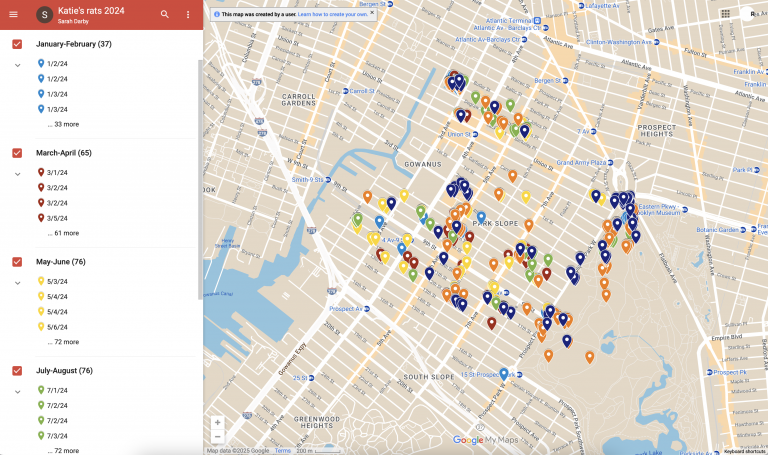Click the search magnifier icon
The image size is (768, 455).
click(x=165, y=15)
